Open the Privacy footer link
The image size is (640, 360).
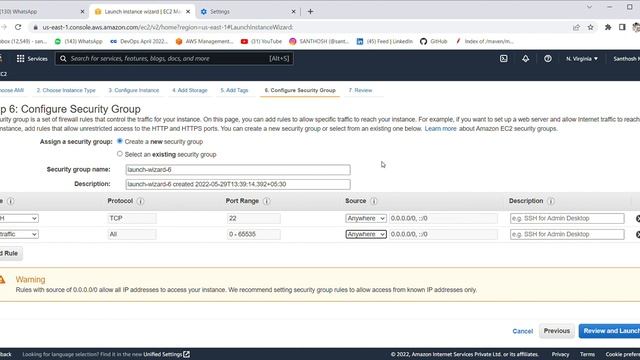(x=560, y=354)
